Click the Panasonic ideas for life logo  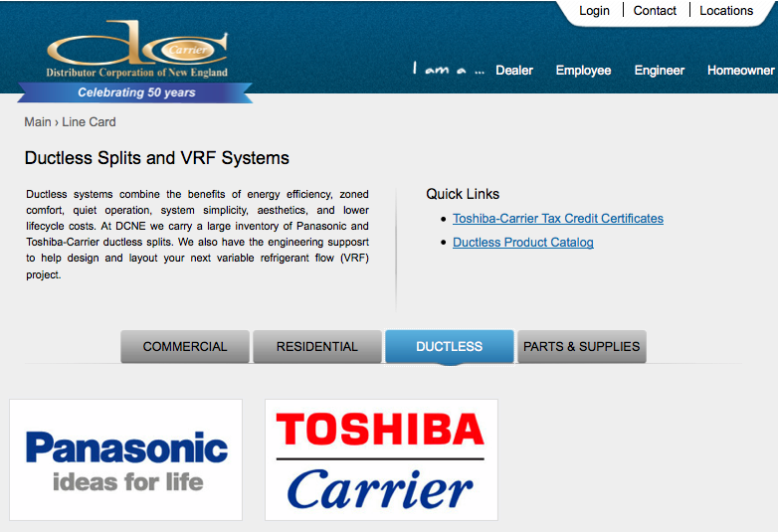(125, 460)
